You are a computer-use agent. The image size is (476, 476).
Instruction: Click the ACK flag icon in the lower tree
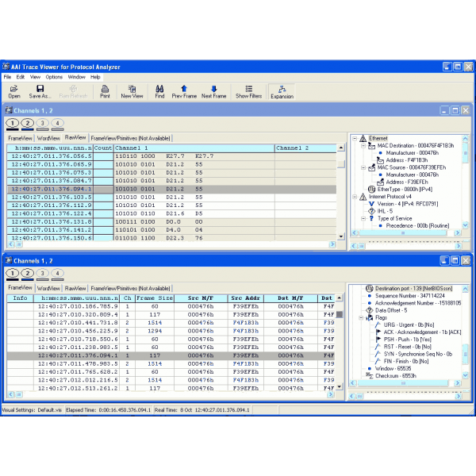pos(378,332)
